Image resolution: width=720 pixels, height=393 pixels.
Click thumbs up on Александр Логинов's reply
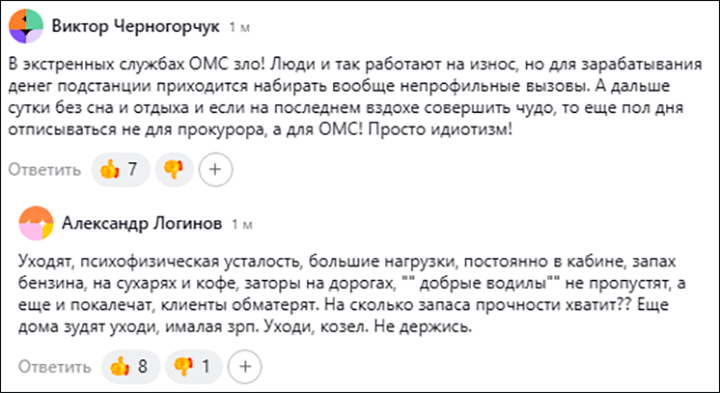(x=130, y=367)
